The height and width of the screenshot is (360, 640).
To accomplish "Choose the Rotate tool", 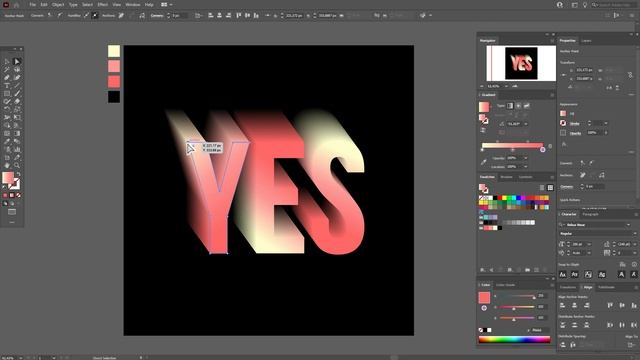I will (x=7, y=109).
